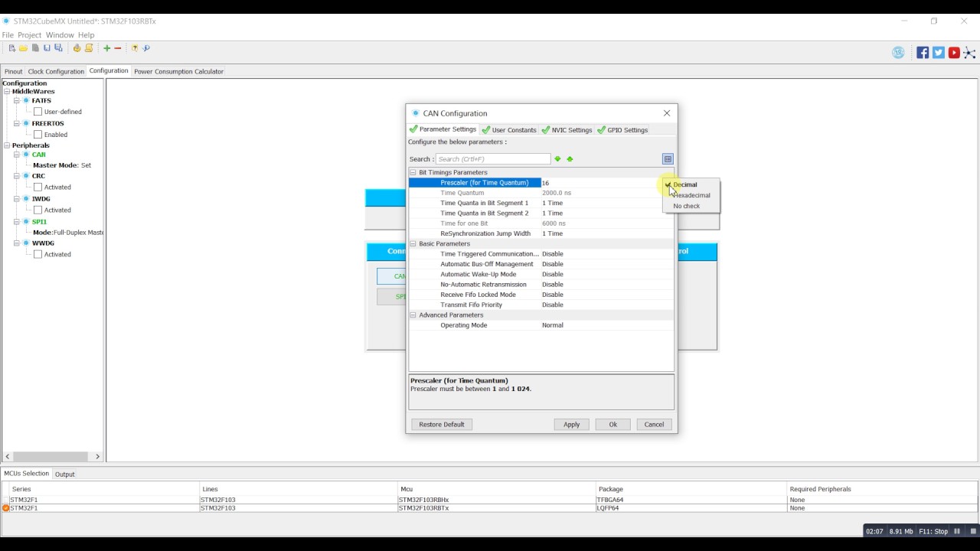Choose the No check option
Screen dimensions: 980x551
coord(691,206)
